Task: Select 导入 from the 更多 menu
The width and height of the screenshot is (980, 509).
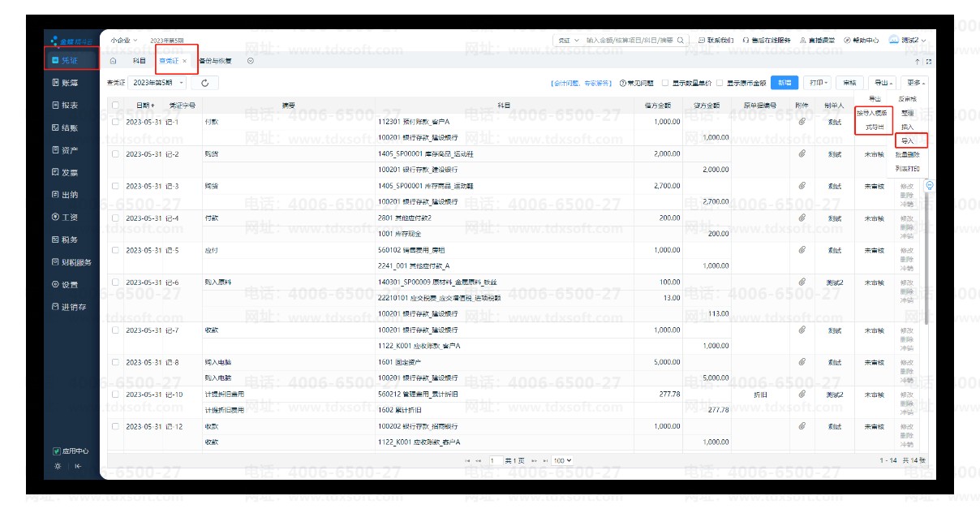Action: 909,141
